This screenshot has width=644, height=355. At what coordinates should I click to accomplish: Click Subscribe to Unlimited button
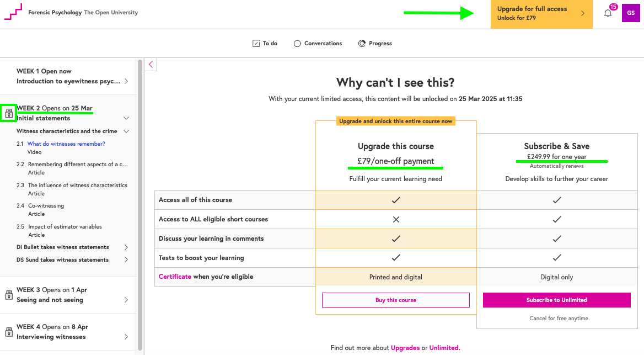click(x=556, y=300)
